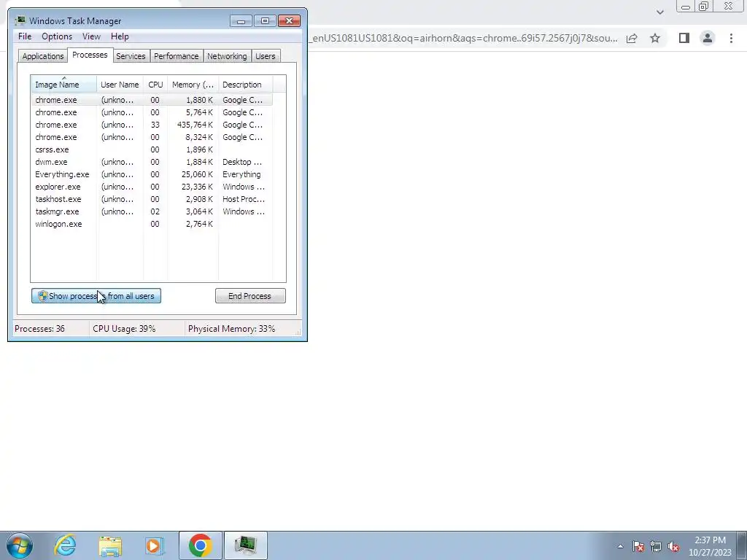Open Chrome tab search chevron
Image resolution: width=747 pixels, height=560 pixels.
659,12
